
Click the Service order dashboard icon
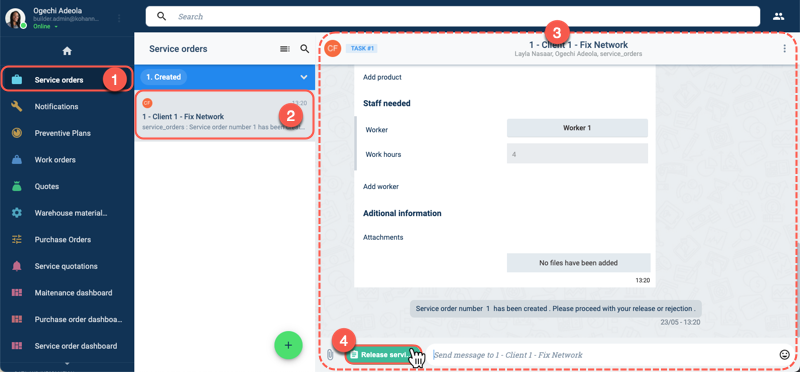17,346
